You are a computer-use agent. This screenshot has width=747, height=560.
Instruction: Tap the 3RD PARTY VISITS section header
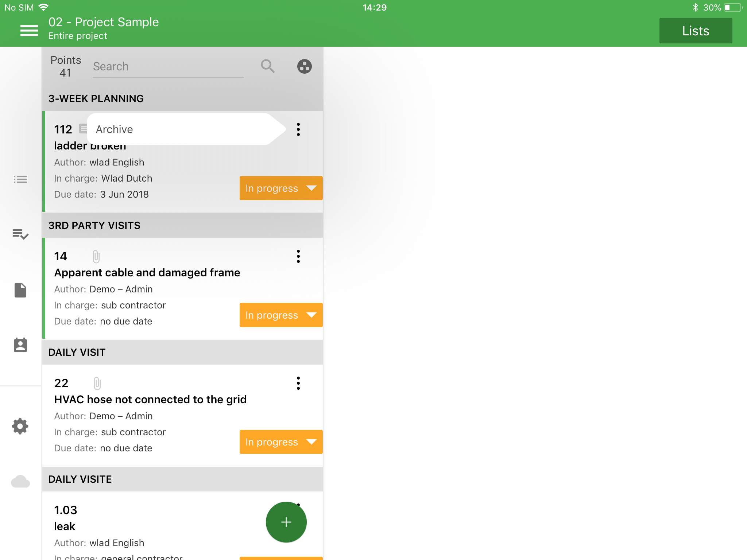click(x=183, y=225)
